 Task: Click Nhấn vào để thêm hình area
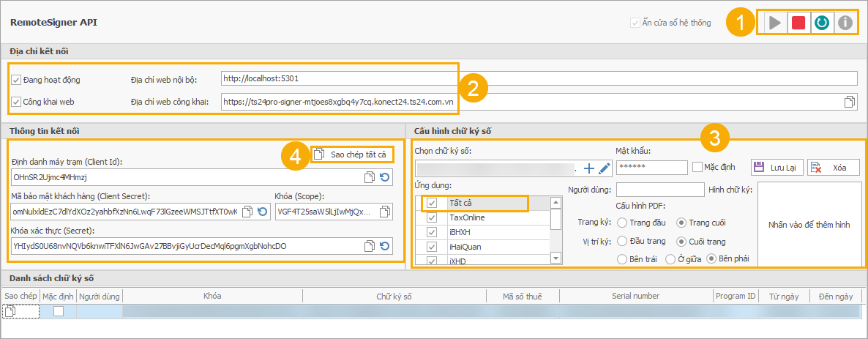pyautogui.click(x=809, y=225)
